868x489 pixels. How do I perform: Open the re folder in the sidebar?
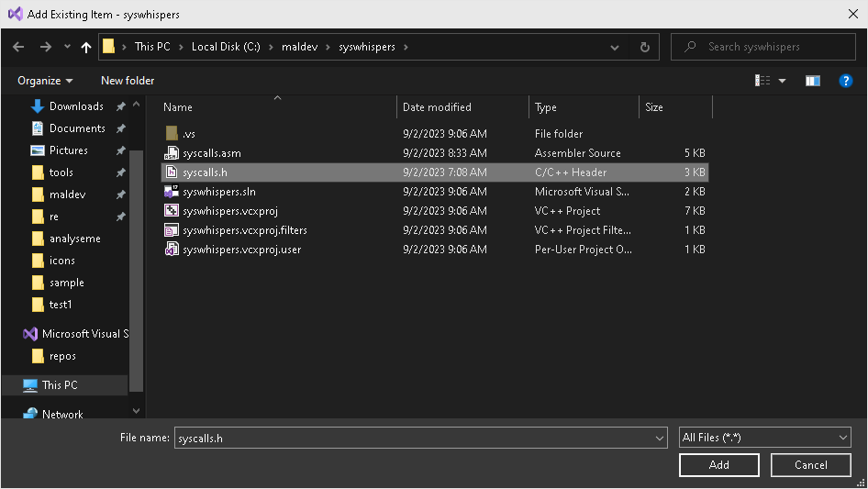point(54,217)
